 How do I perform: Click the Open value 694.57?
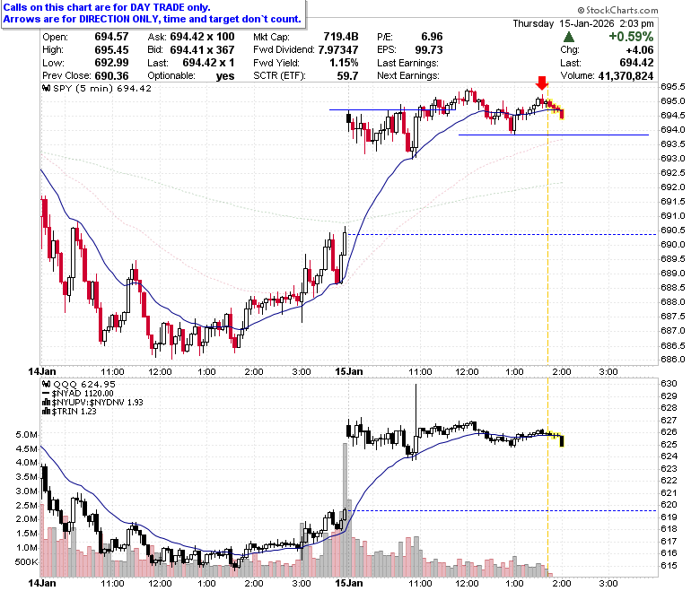(111, 37)
